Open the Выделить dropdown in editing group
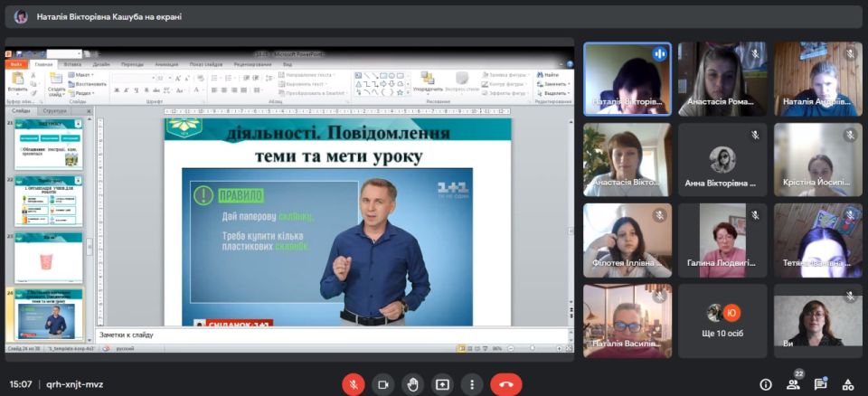This screenshot has height=396, width=868. click(x=553, y=93)
